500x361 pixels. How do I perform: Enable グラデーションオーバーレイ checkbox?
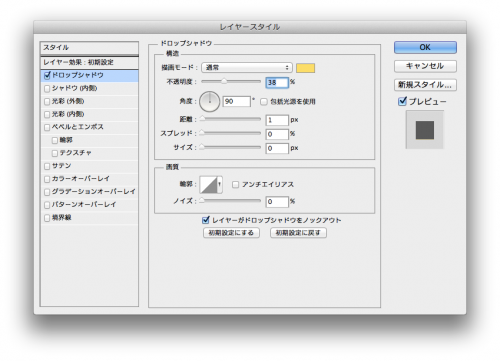coord(47,192)
